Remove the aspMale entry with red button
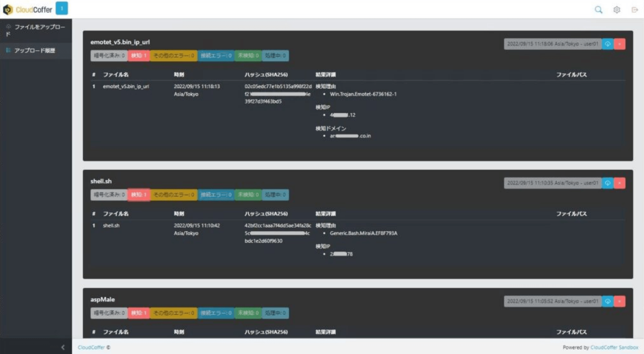 (x=619, y=301)
